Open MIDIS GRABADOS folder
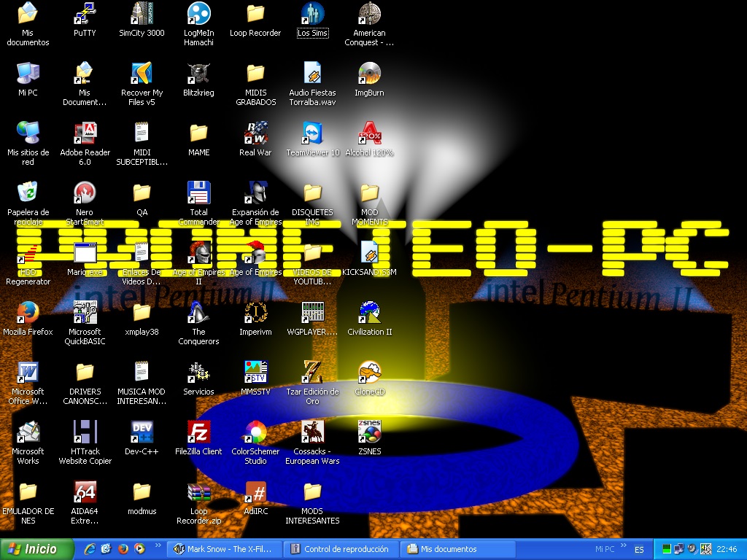The height and width of the screenshot is (560, 747). tap(255, 85)
